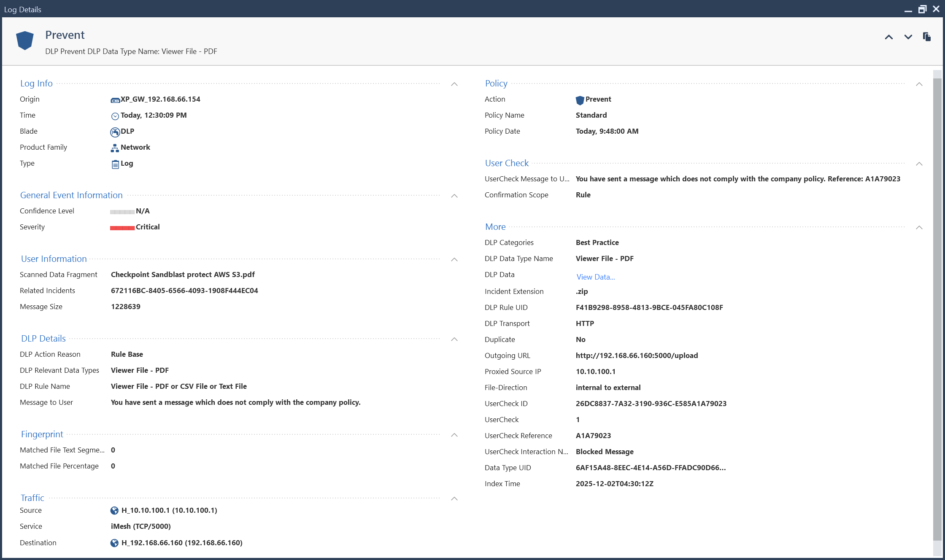Image resolution: width=945 pixels, height=560 pixels.
Task: Click the Network product family icon
Action: 114,148
